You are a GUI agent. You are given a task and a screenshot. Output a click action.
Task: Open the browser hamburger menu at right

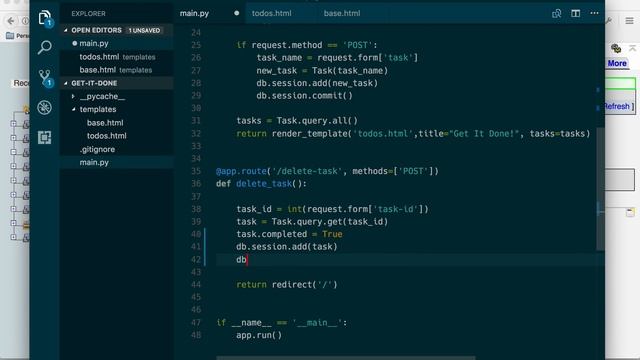coord(629,20)
